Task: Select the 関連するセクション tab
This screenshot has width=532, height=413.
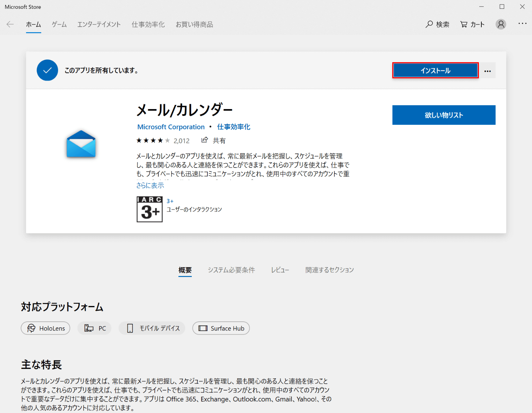Action: (329, 270)
